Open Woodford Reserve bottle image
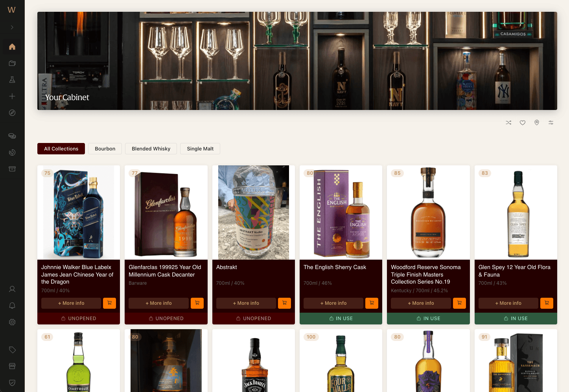 point(428,212)
